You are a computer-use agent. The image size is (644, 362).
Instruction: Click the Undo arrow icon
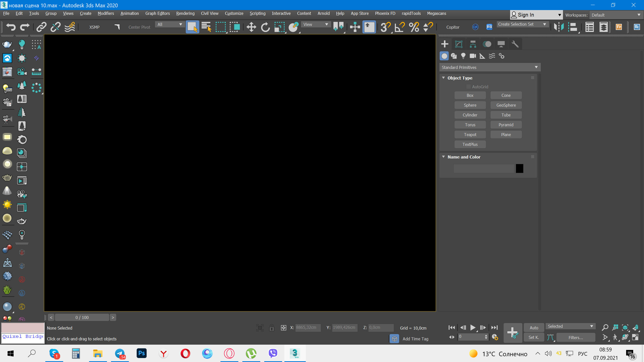(x=11, y=27)
